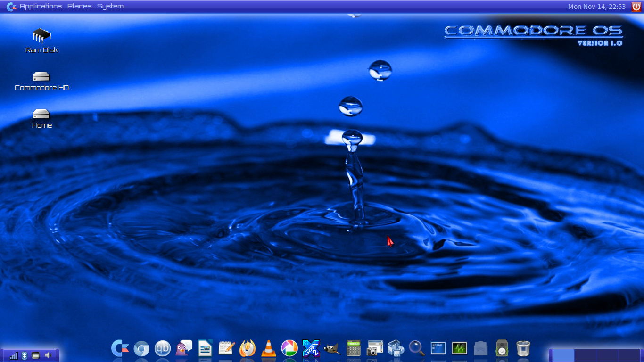Launch GIMP image editor from dock
644x362 pixels.
pyautogui.click(x=332, y=349)
